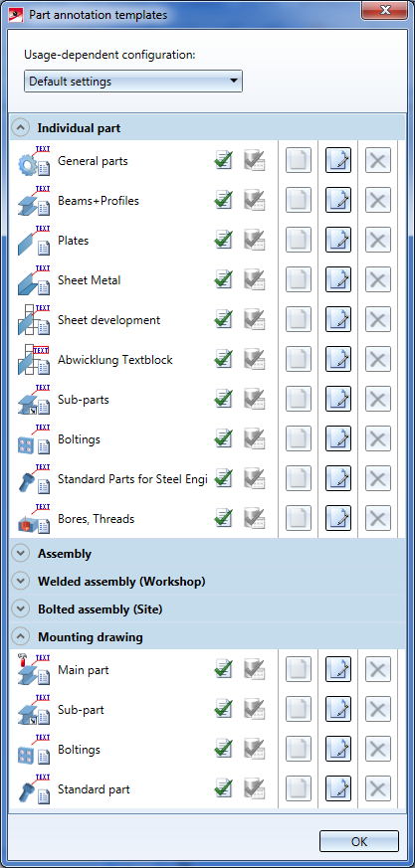Toggle the gray checkmark for Abwicklung Textblock
The height and width of the screenshot is (868, 415).
point(255,359)
